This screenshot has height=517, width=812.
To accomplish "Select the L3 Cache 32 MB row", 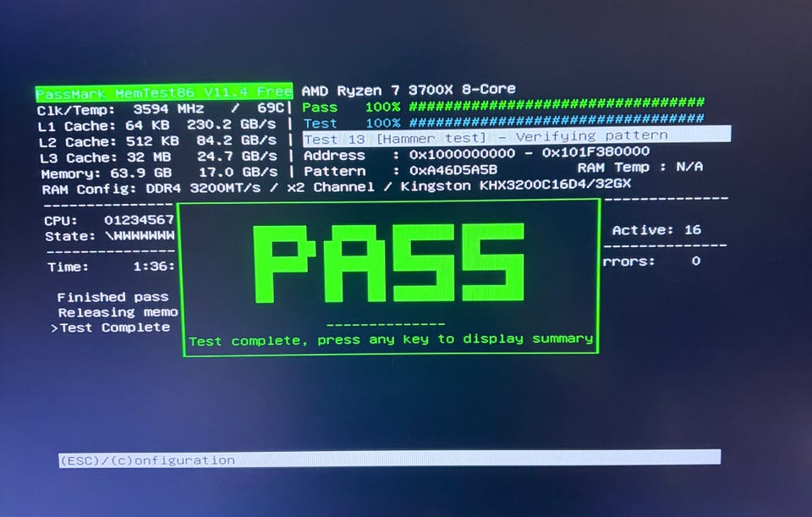I will coord(158,157).
